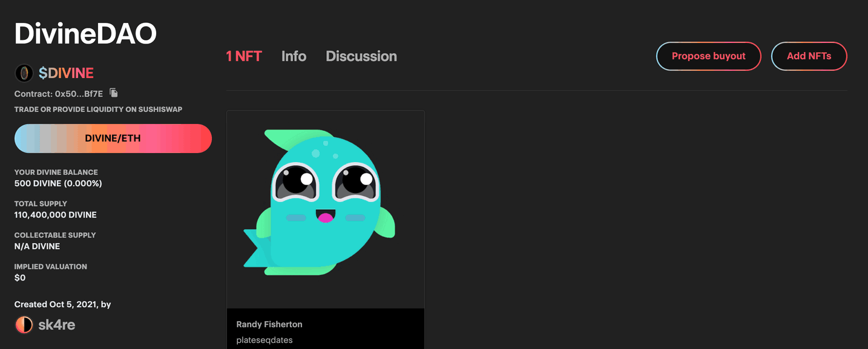The height and width of the screenshot is (349, 868).
Task: Click the Total Supply label
Action: coord(41,204)
